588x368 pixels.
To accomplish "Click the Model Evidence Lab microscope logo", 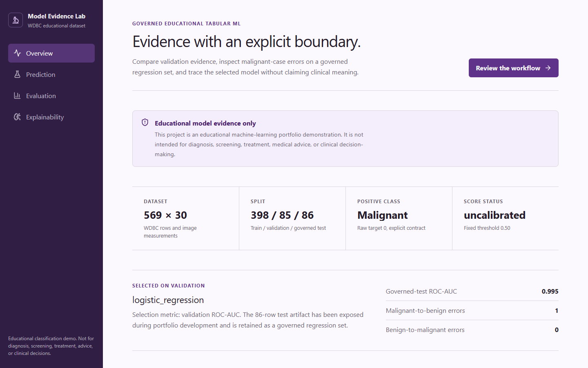I will 16,20.
